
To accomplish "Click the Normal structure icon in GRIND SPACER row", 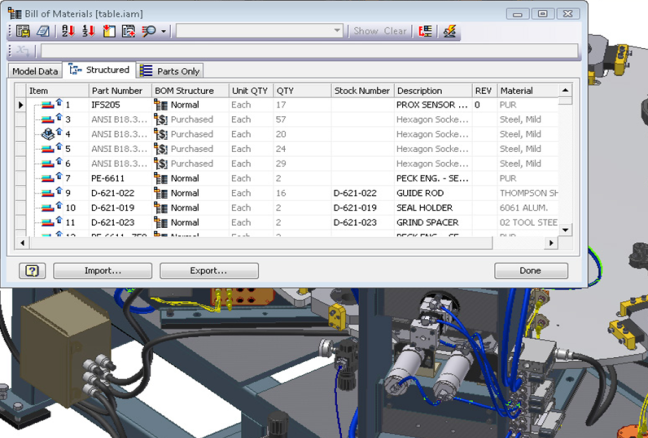I will (161, 223).
